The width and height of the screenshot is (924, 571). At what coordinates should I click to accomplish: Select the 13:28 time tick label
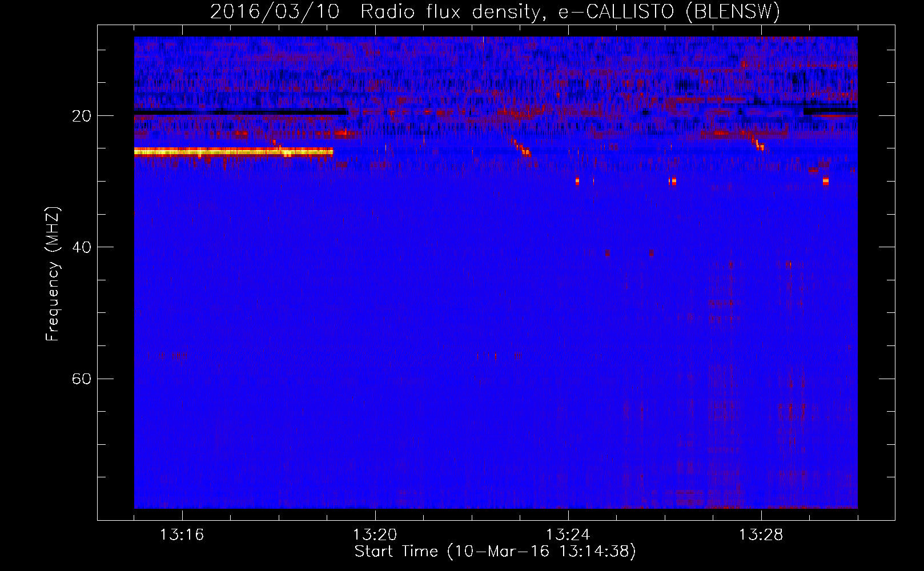click(x=761, y=535)
